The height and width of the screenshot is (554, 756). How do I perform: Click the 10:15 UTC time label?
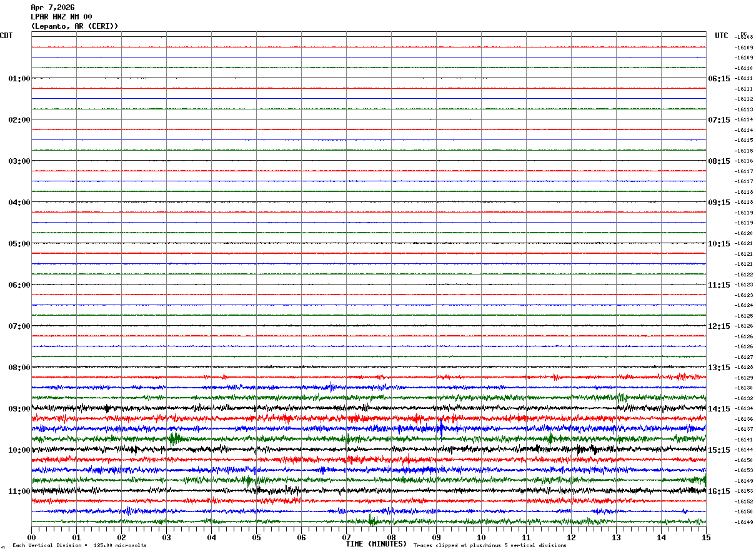coord(719,244)
